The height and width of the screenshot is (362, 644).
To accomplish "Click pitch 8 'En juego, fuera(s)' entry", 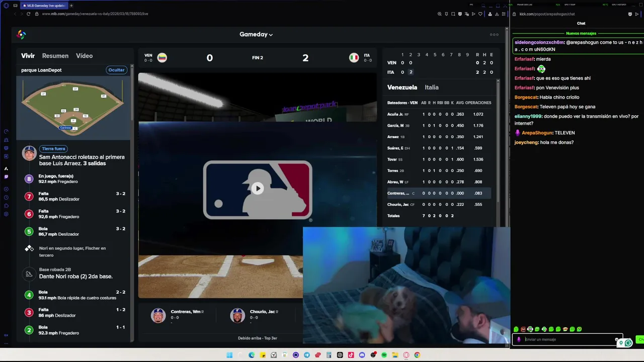I will pyautogui.click(x=75, y=179).
